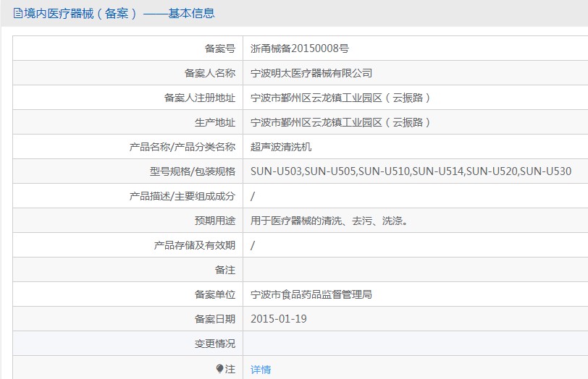Select product name 超声波清洗机
Screen dimensions: 588x379
click(x=281, y=147)
